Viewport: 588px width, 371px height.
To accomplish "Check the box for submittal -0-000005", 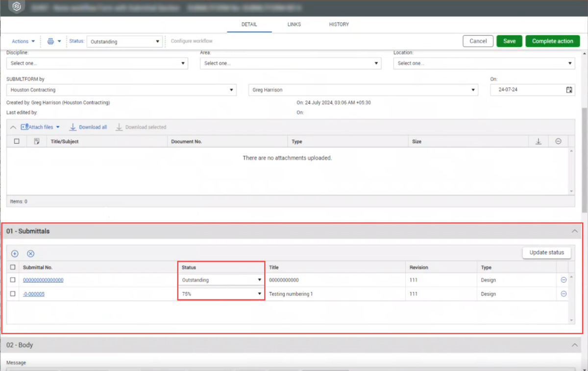I will tap(13, 294).
